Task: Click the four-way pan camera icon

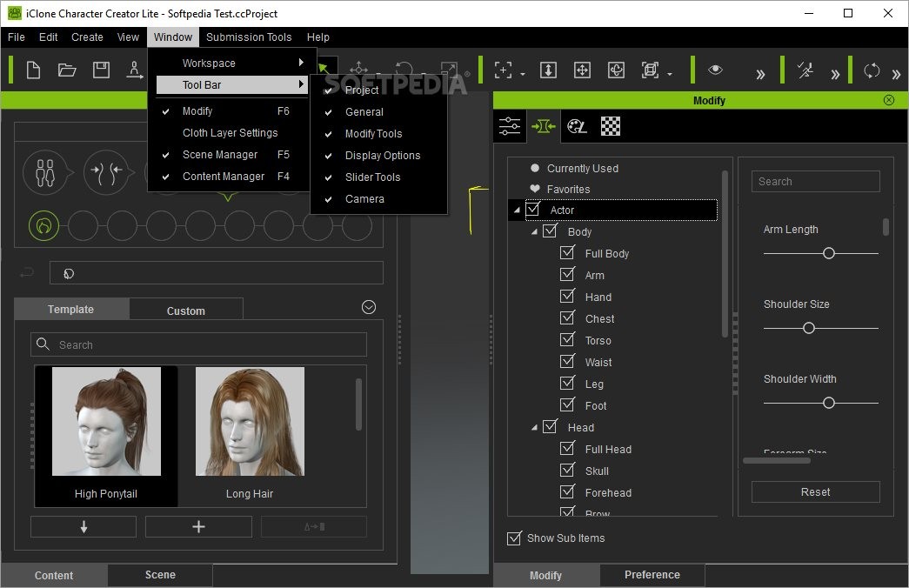Action: pyautogui.click(x=582, y=70)
